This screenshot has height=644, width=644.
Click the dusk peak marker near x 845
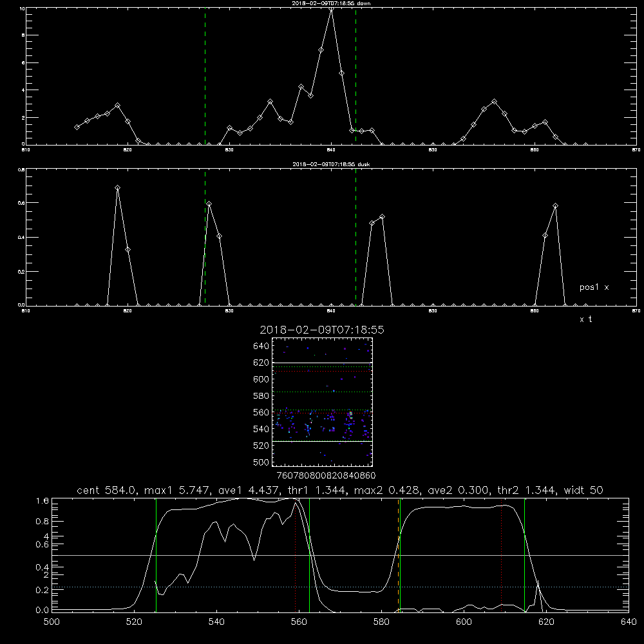(383, 217)
